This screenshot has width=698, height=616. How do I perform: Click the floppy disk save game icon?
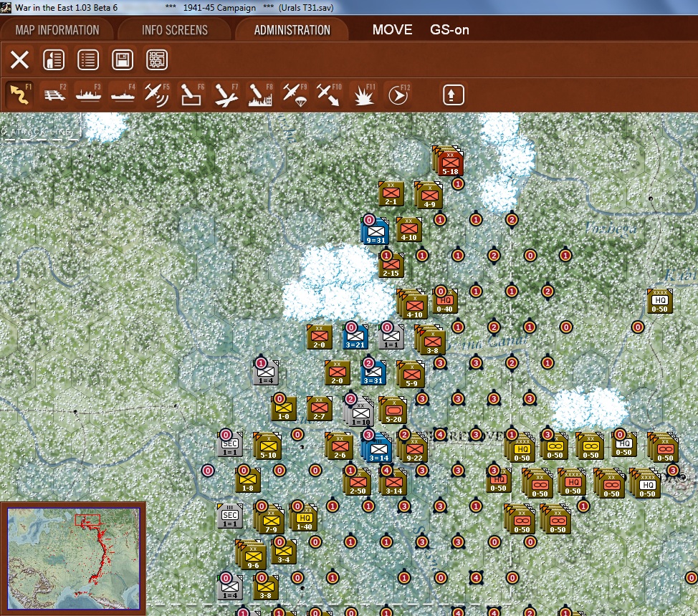click(x=123, y=59)
